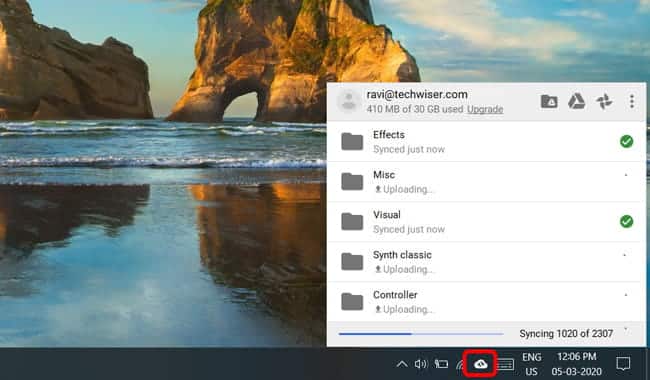
Task: Click the Effects folder icon
Action: 352,142
